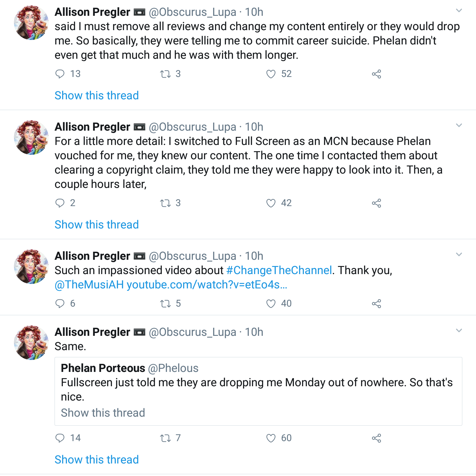Reply to the #ChangeTheChannel tweet
This screenshot has height=476, width=476.
coord(60,304)
